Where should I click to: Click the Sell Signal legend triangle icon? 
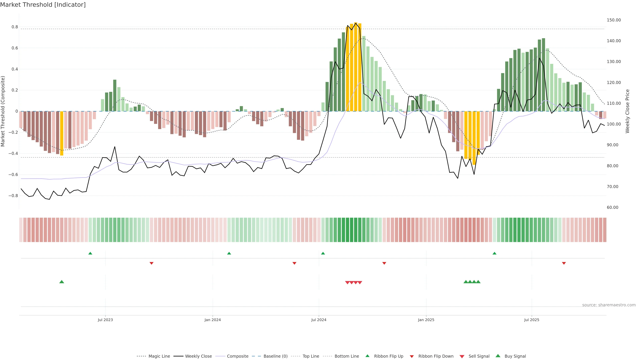[462, 356]
